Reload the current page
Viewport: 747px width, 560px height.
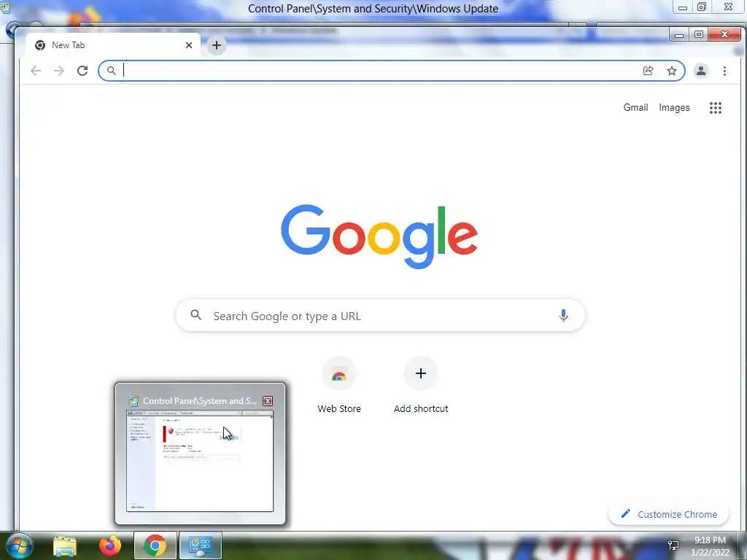82,71
